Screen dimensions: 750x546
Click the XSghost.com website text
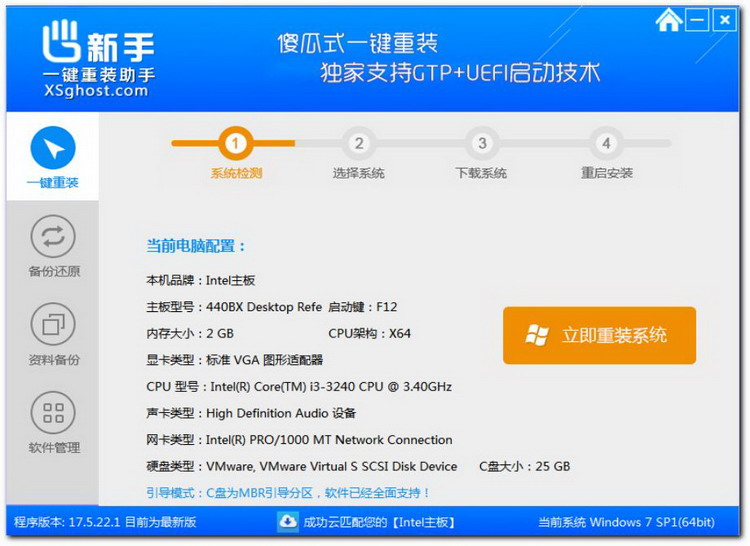96,90
